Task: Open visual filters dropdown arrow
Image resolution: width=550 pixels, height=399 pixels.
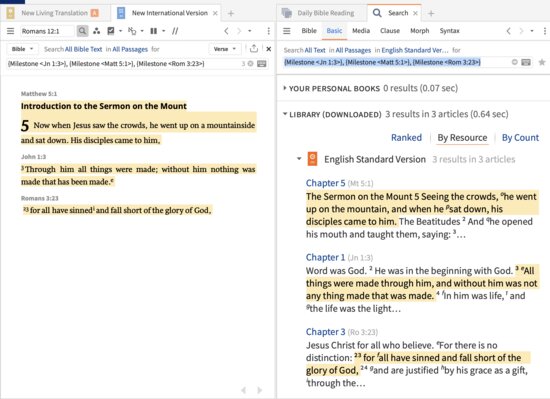Action: pyautogui.click(x=120, y=31)
